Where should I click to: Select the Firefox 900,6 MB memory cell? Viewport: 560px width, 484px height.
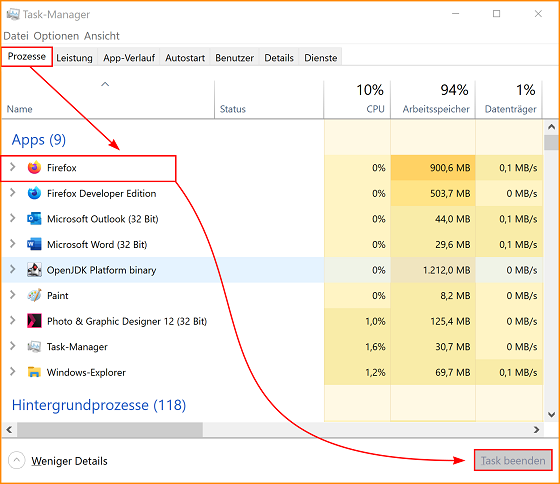tap(433, 168)
